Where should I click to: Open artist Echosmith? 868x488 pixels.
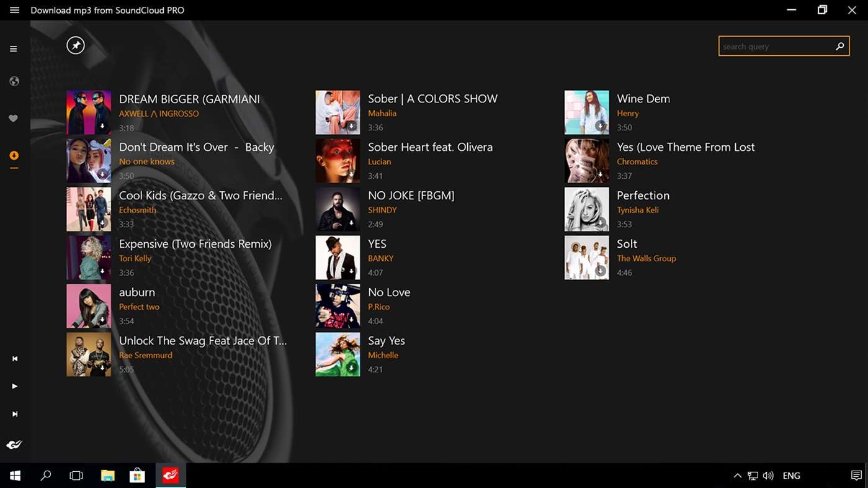pyautogui.click(x=138, y=210)
